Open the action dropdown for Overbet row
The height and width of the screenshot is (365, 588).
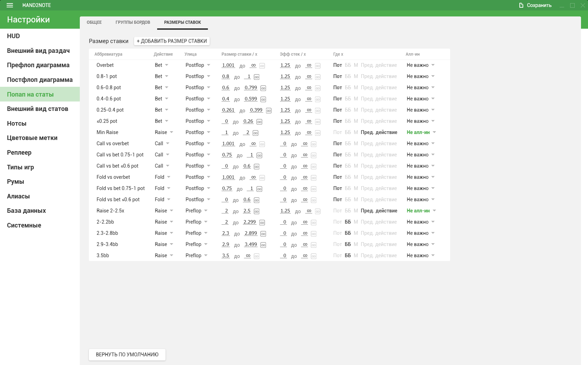point(162,65)
